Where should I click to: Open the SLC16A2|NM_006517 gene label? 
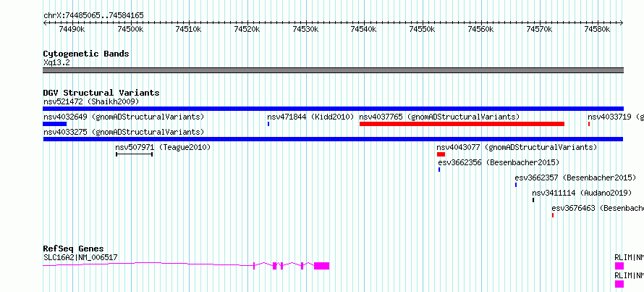[x=80, y=258]
